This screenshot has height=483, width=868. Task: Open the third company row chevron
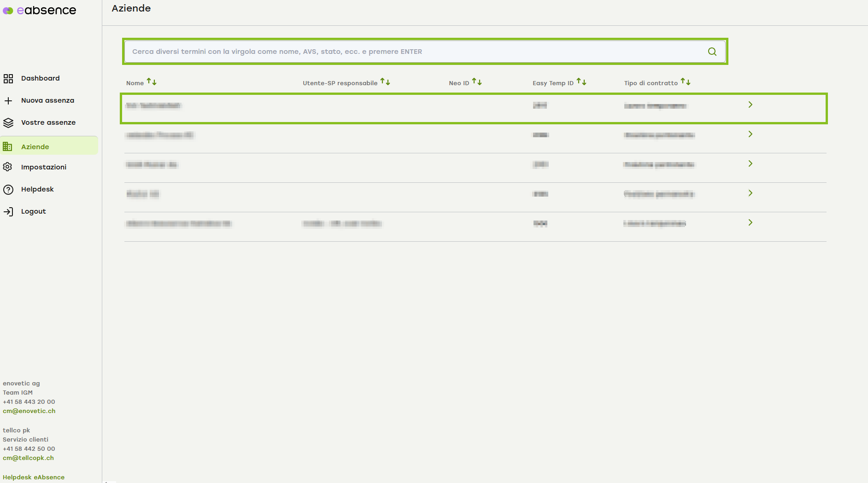pyautogui.click(x=750, y=164)
